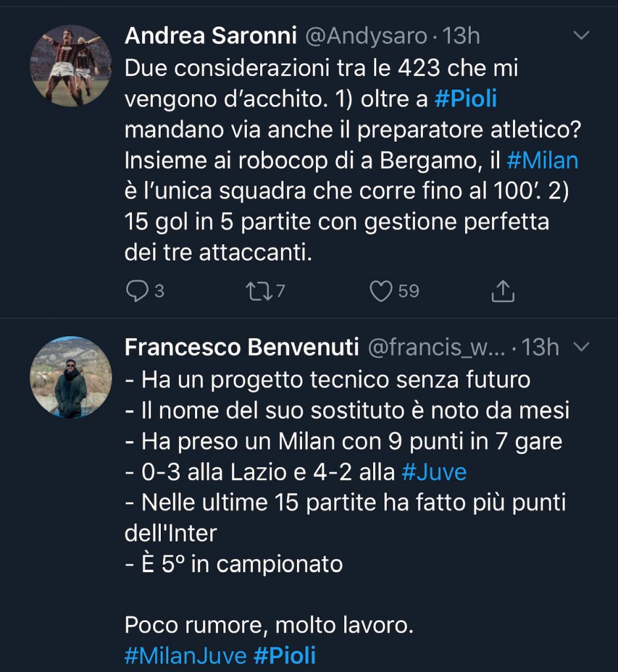Open the #Pioli hashtag in Saronni's tweet
The height and width of the screenshot is (672, 618).
coord(466,99)
